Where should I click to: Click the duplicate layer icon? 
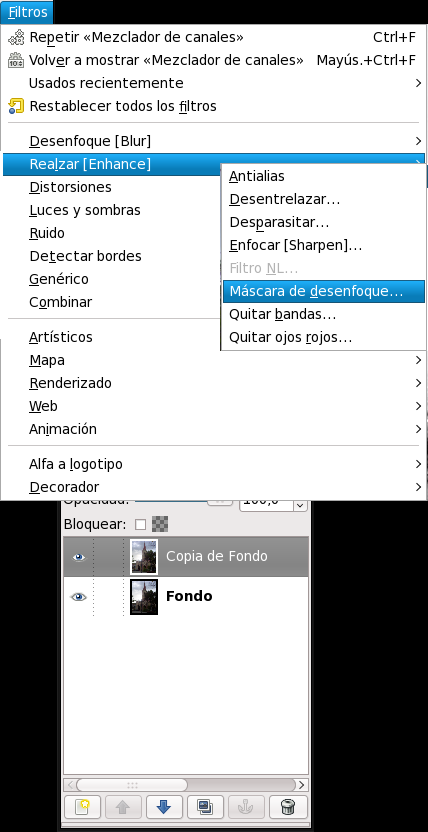205,807
